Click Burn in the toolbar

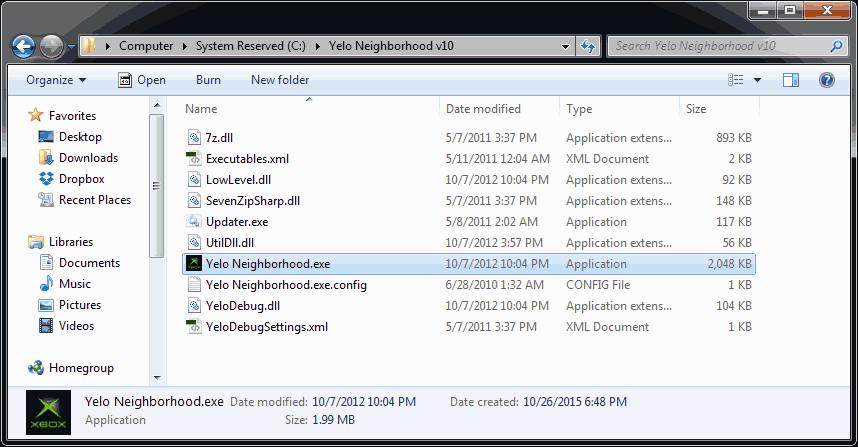click(x=208, y=80)
